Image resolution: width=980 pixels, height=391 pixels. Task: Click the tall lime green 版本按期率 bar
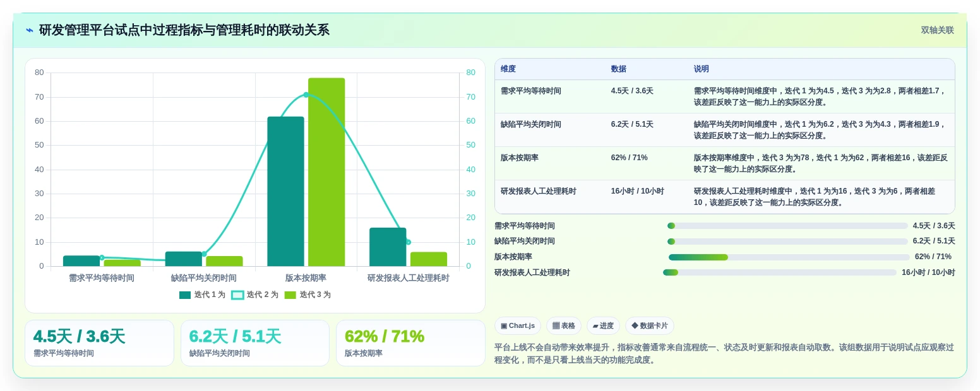coord(326,172)
